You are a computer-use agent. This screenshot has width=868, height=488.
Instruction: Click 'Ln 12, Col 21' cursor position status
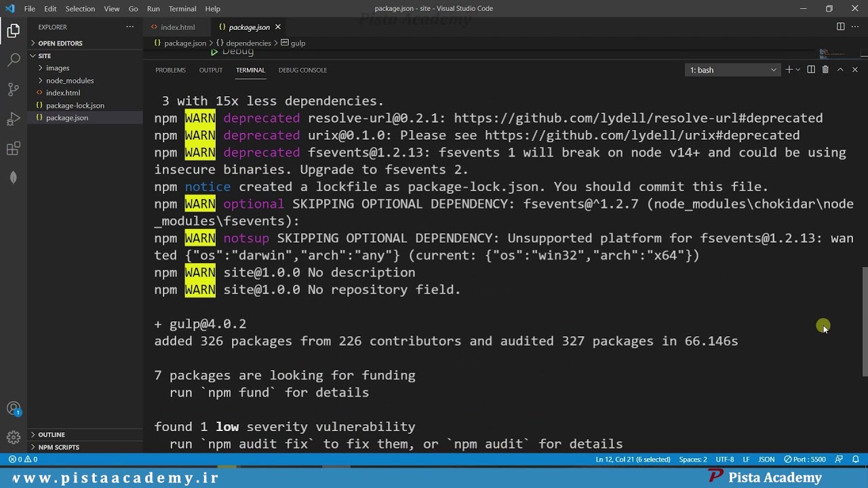pyautogui.click(x=633, y=460)
